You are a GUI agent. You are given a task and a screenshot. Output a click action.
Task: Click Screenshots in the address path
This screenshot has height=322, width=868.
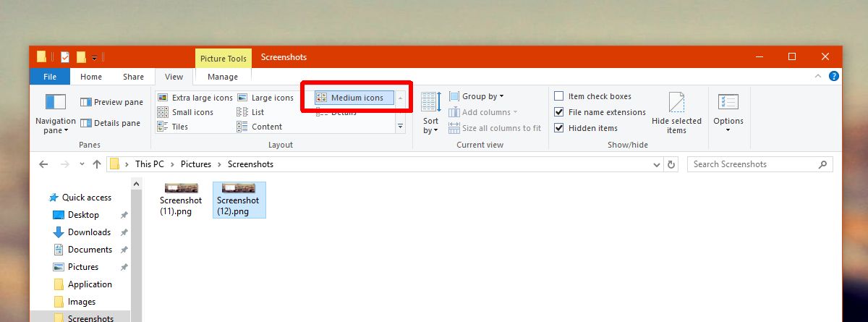tap(250, 164)
